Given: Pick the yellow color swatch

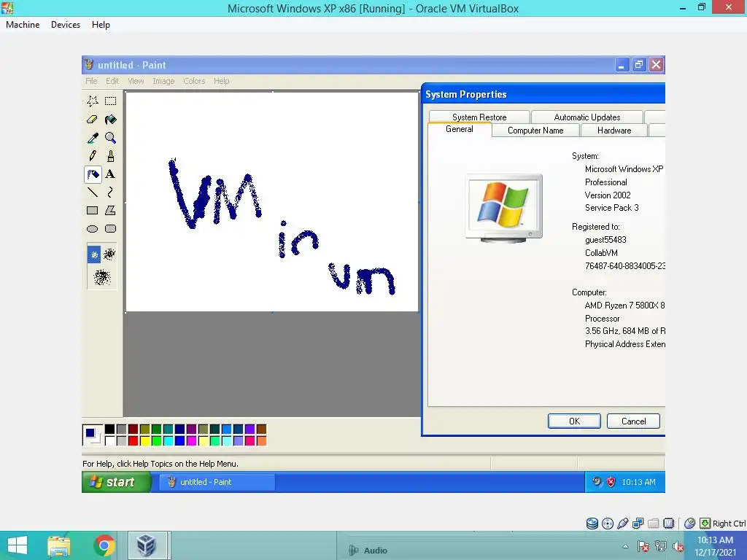Looking at the screenshot, I should (145, 441).
